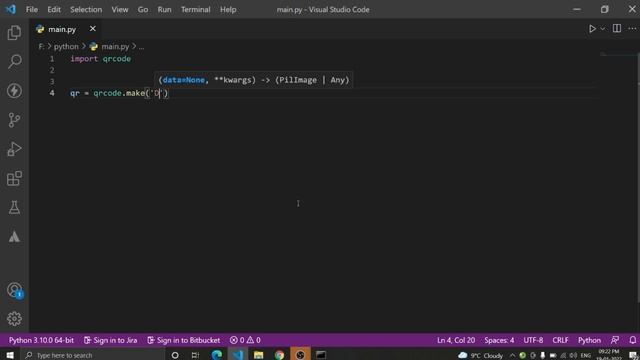Show hidden system tray icons
The image size is (640, 360).
click(x=512, y=356)
